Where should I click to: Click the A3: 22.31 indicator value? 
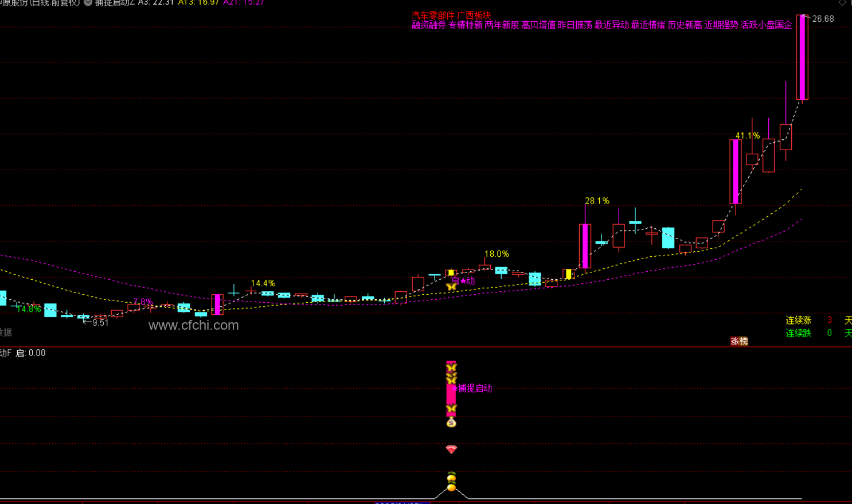(x=156, y=3)
